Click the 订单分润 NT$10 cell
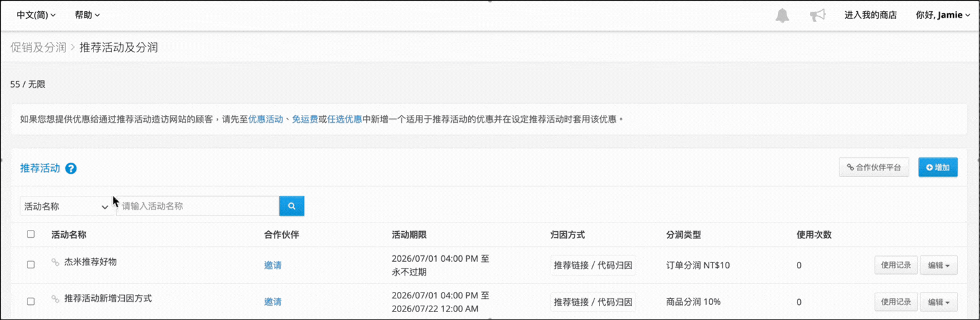 tap(698, 265)
